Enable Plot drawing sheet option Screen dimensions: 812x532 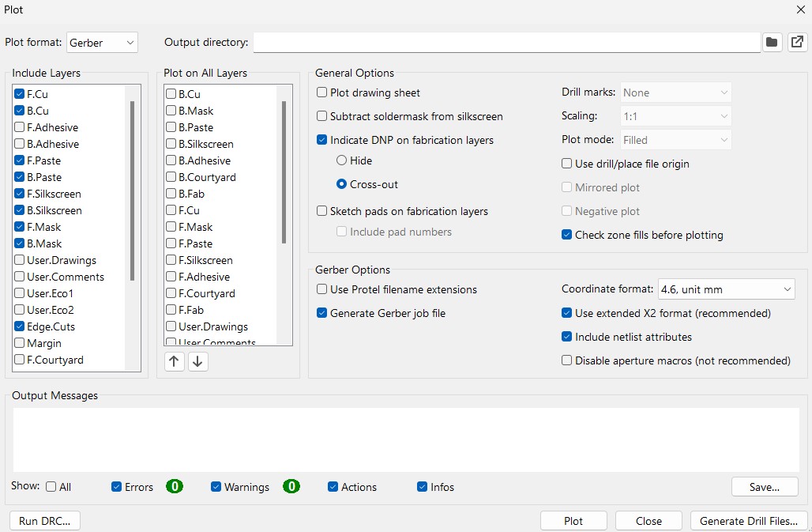322,92
